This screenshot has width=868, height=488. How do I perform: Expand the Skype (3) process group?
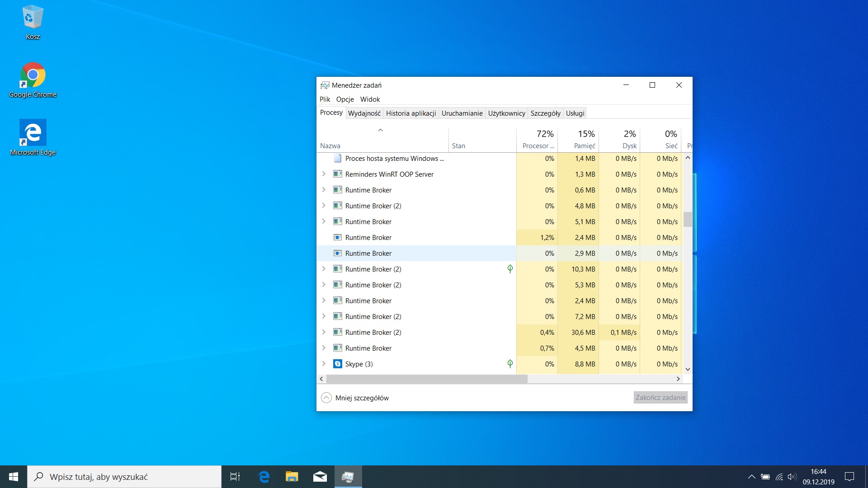pos(324,364)
